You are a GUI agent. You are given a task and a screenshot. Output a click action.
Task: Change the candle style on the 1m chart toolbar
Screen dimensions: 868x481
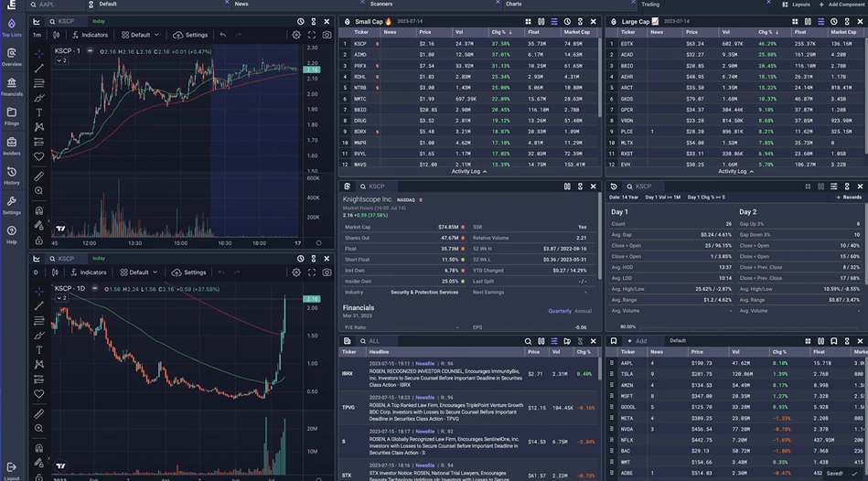[x=56, y=35]
